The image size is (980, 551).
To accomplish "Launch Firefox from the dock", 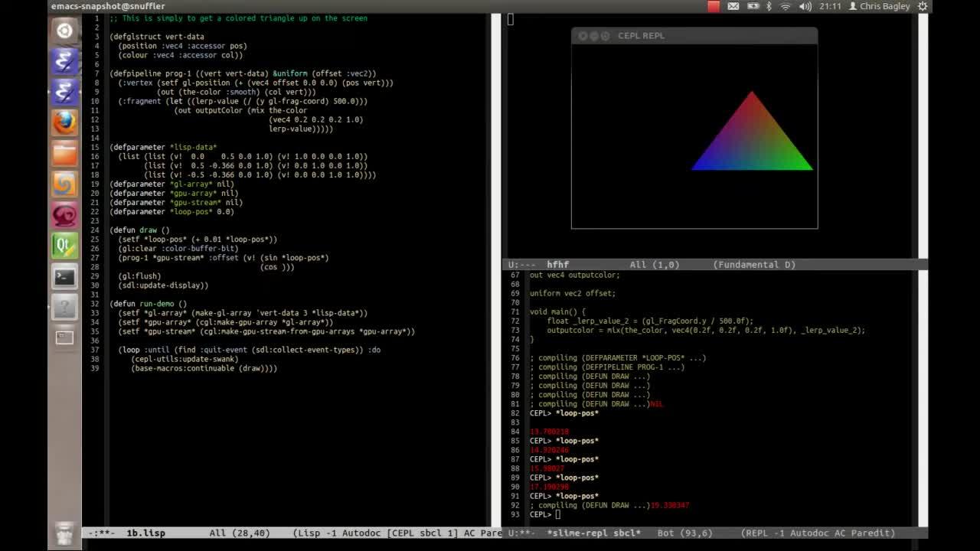I will pyautogui.click(x=64, y=122).
